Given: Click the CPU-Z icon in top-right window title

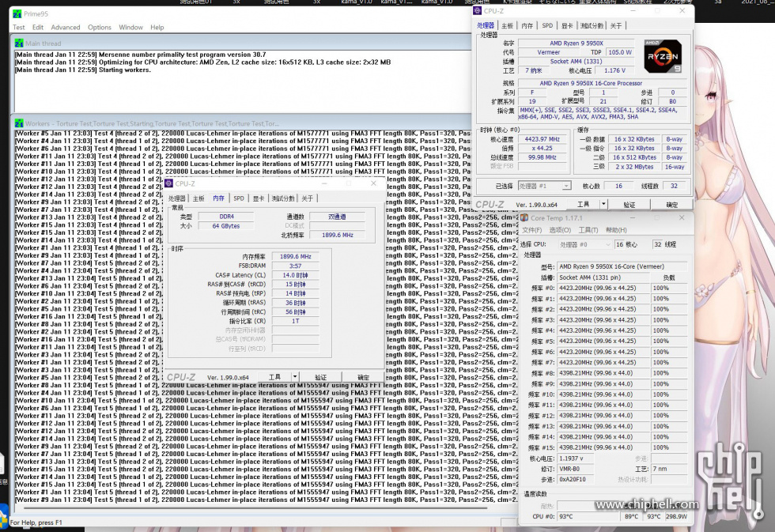Looking at the screenshot, I should tap(477, 10).
